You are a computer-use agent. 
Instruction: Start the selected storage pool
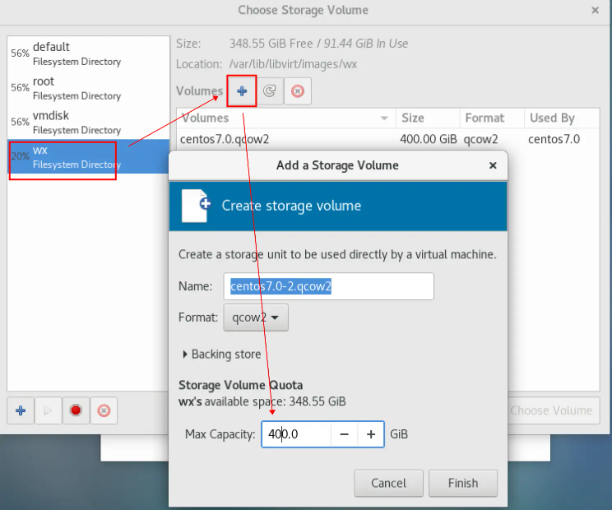pyautogui.click(x=48, y=410)
